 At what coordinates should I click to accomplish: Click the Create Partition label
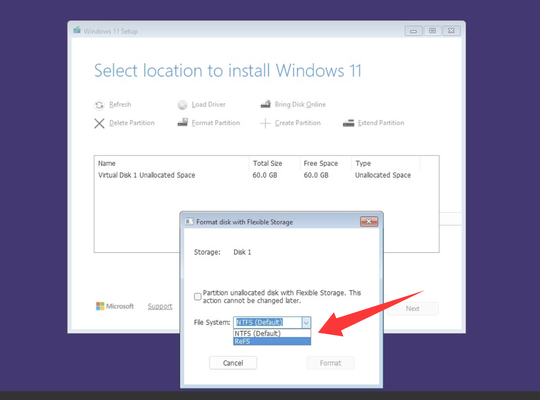298,123
